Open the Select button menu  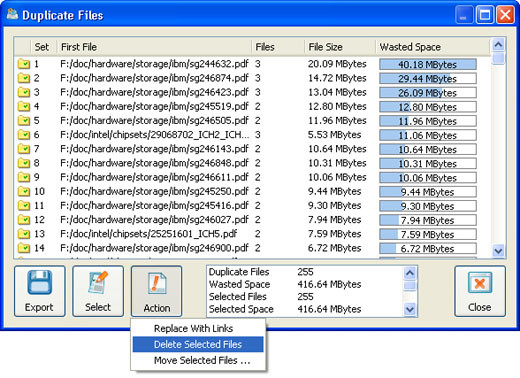98,291
